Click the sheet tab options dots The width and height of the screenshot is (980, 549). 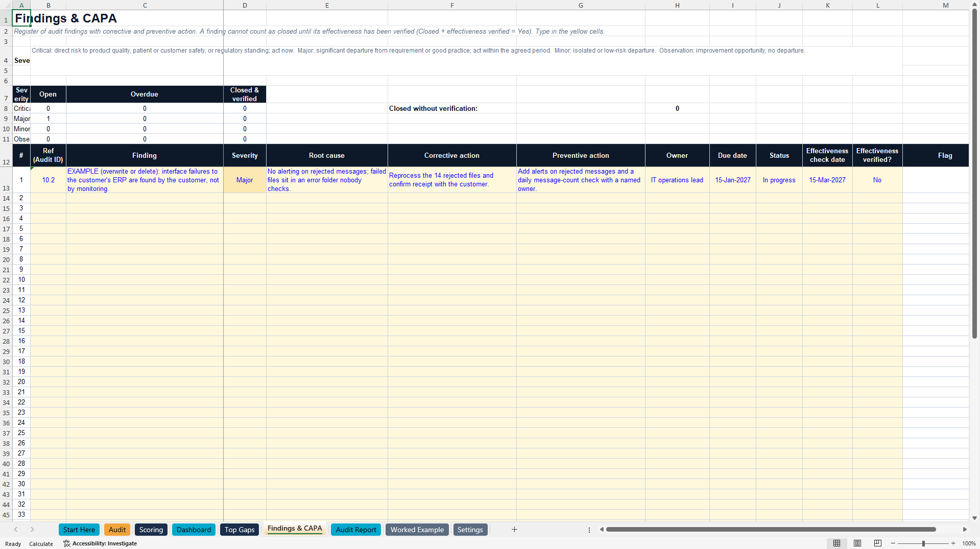pyautogui.click(x=589, y=530)
